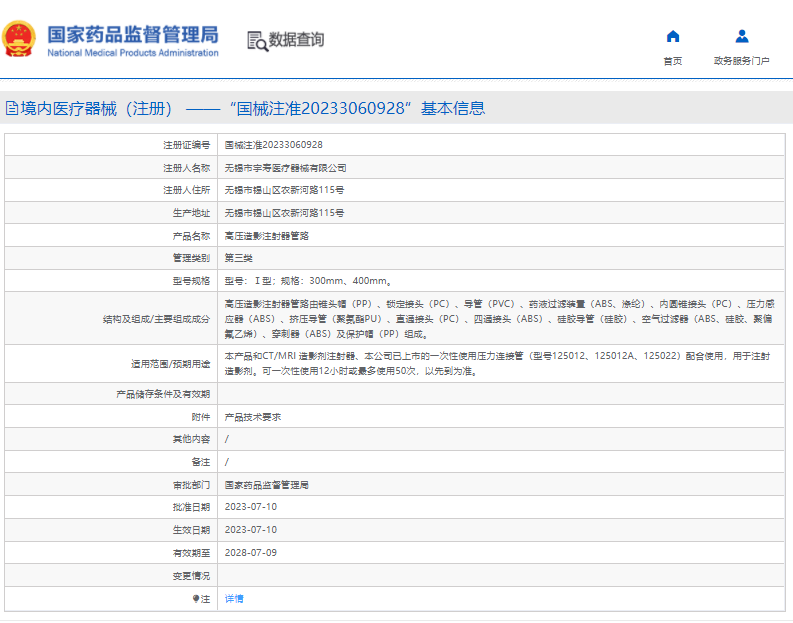Open the 详情 link in the 注 row
793x623 pixels.
click(x=234, y=599)
